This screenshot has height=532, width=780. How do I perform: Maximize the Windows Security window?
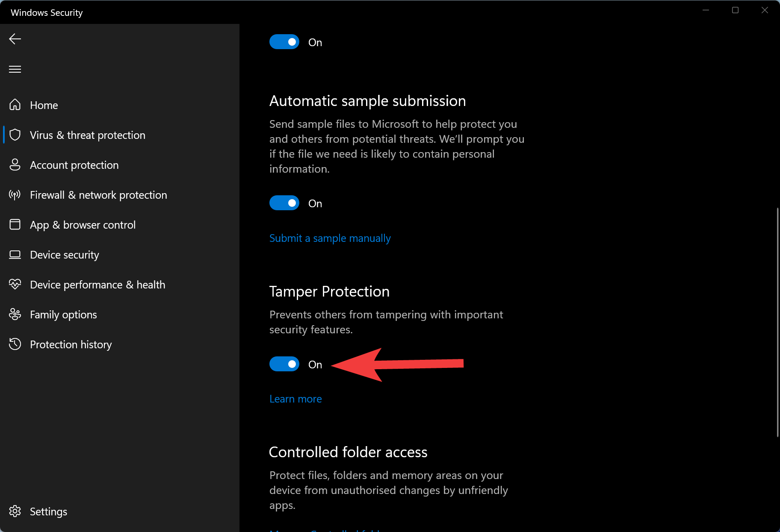[736, 10]
